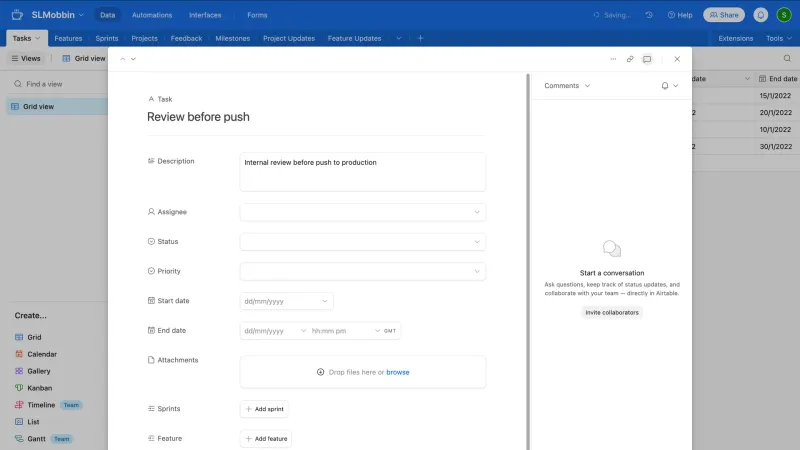Switch to the Projects table tab
Image resolution: width=800 pixels, height=450 pixels.
(144, 38)
